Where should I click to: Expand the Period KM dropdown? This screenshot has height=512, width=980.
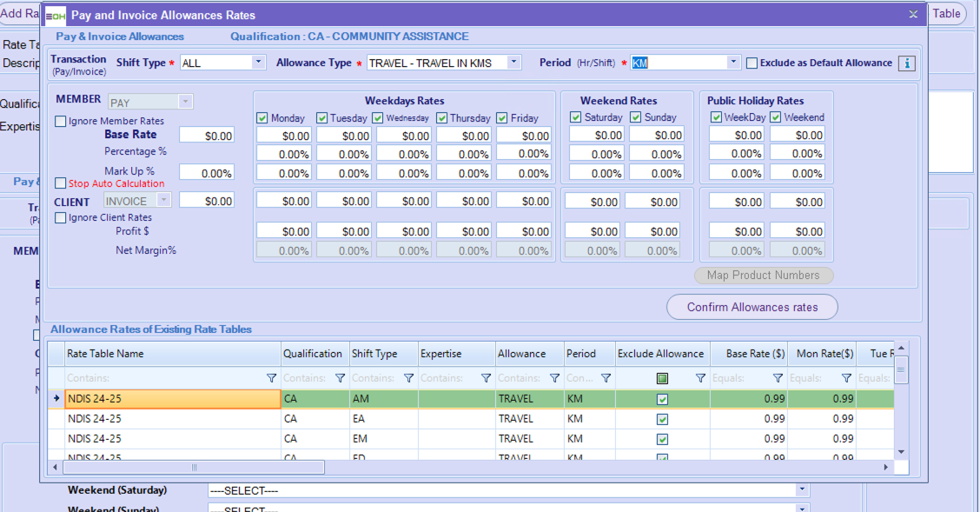point(733,63)
